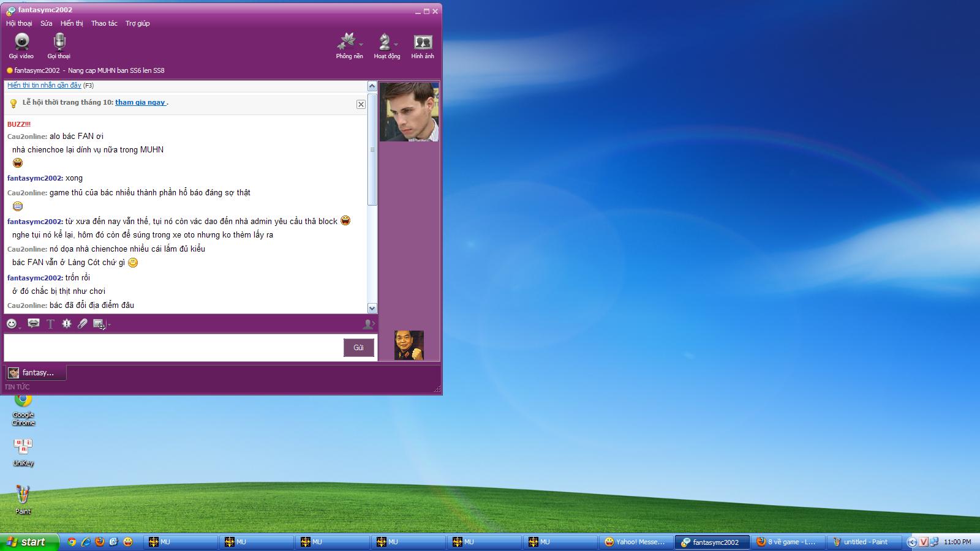Open dropdown arrow beside screen capture icon
The width and height of the screenshot is (980, 551).
point(109,324)
